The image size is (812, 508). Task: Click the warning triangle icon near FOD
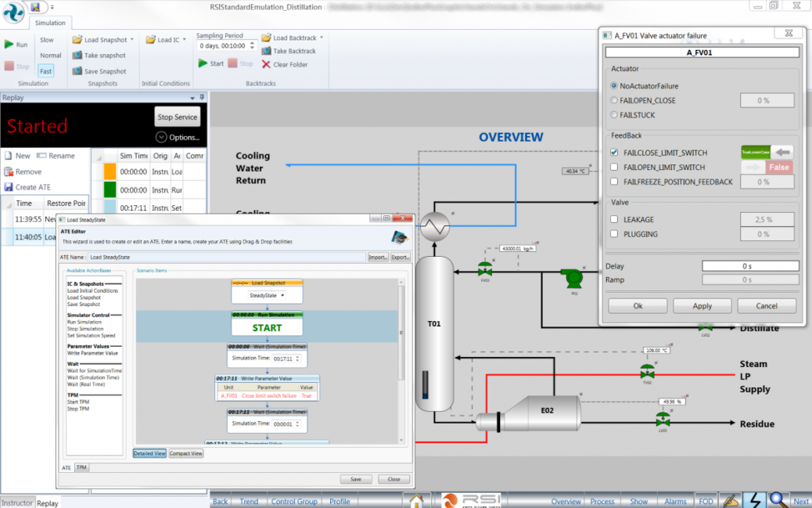(x=729, y=501)
